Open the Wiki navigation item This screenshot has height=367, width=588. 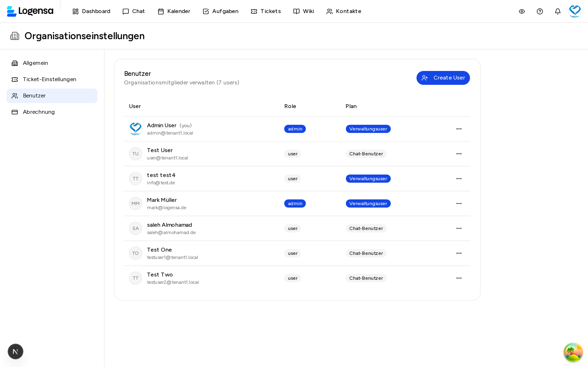pos(303,11)
